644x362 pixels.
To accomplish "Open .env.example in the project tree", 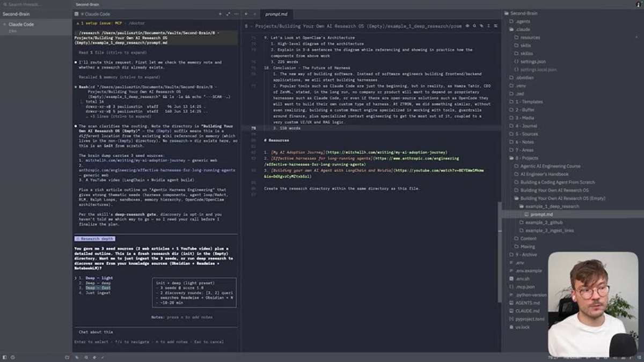I will click(525, 270).
